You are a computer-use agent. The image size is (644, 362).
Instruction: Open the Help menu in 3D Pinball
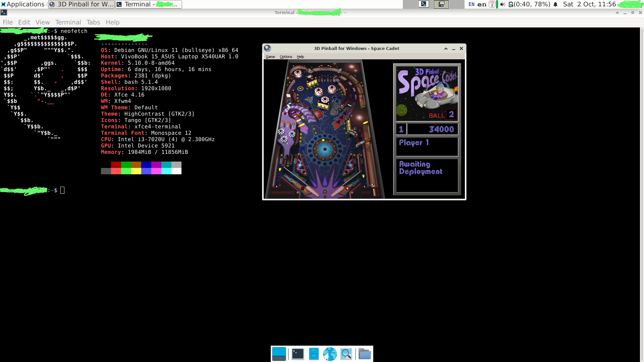[x=300, y=57]
